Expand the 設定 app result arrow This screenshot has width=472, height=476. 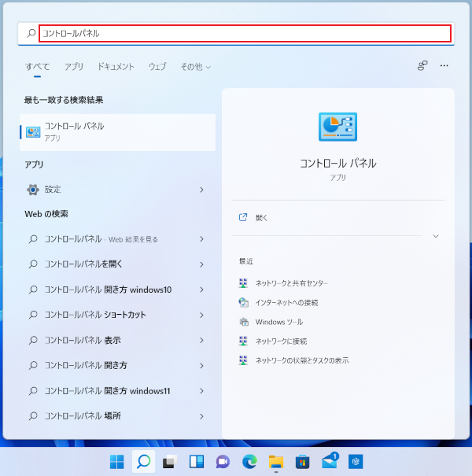pyautogui.click(x=201, y=190)
